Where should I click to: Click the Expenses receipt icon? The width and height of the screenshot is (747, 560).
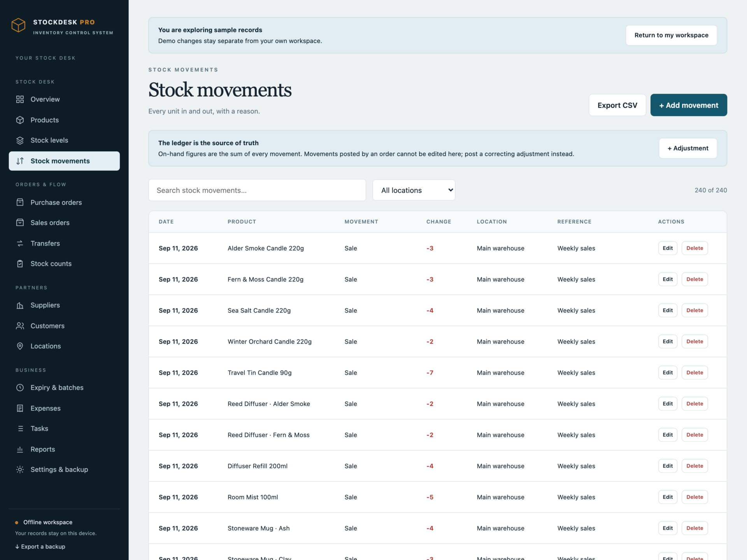pos(20,408)
